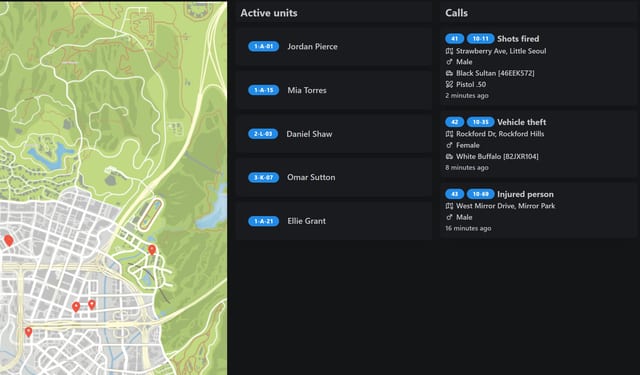Click the 2-L-03 callsign badge
The height and width of the screenshot is (375, 640).
tap(263, 134)
